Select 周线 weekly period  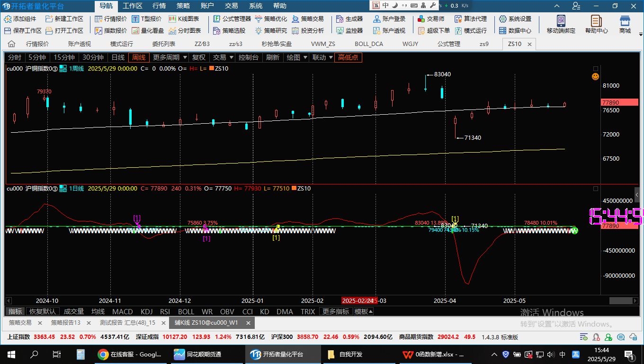tap(139, 57)
